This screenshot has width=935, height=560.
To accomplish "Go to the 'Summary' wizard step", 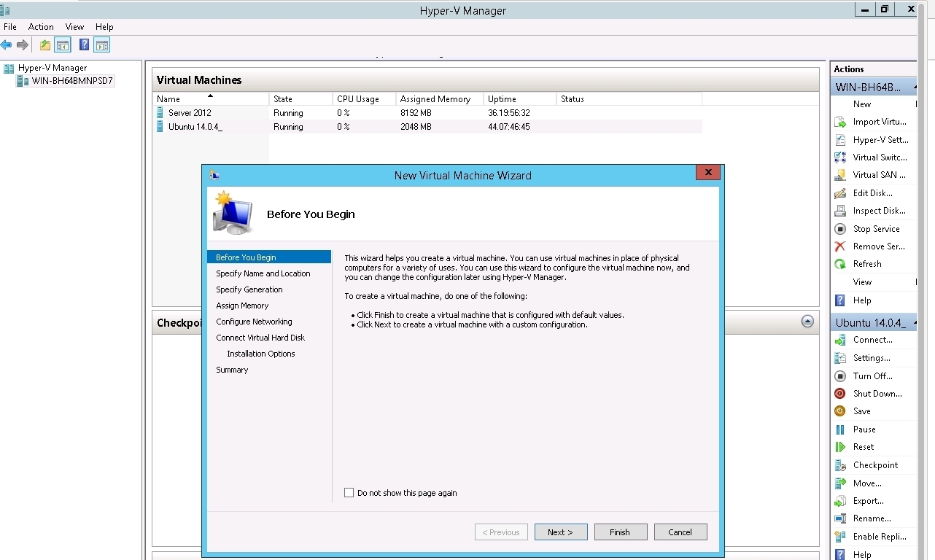I will click(x=232, y=370).
